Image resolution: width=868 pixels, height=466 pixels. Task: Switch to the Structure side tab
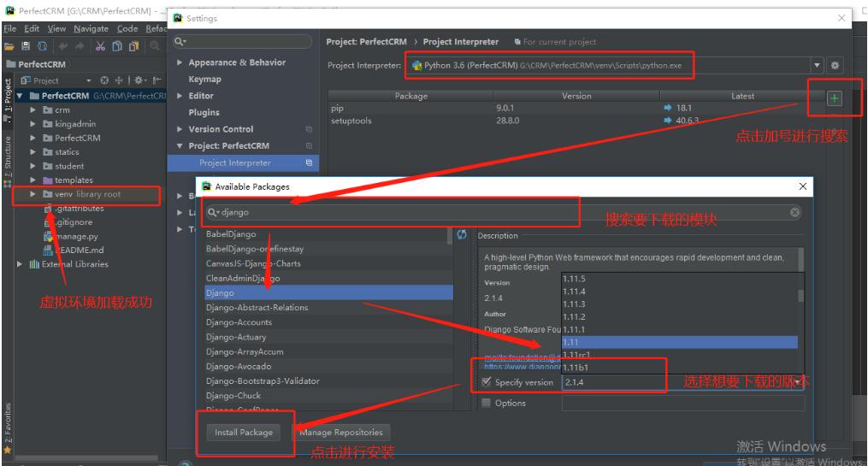pos(7,161)
